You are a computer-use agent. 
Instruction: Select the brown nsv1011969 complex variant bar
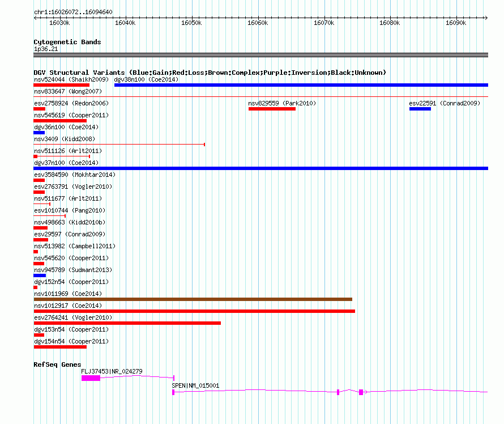click(x=193, y=299)
